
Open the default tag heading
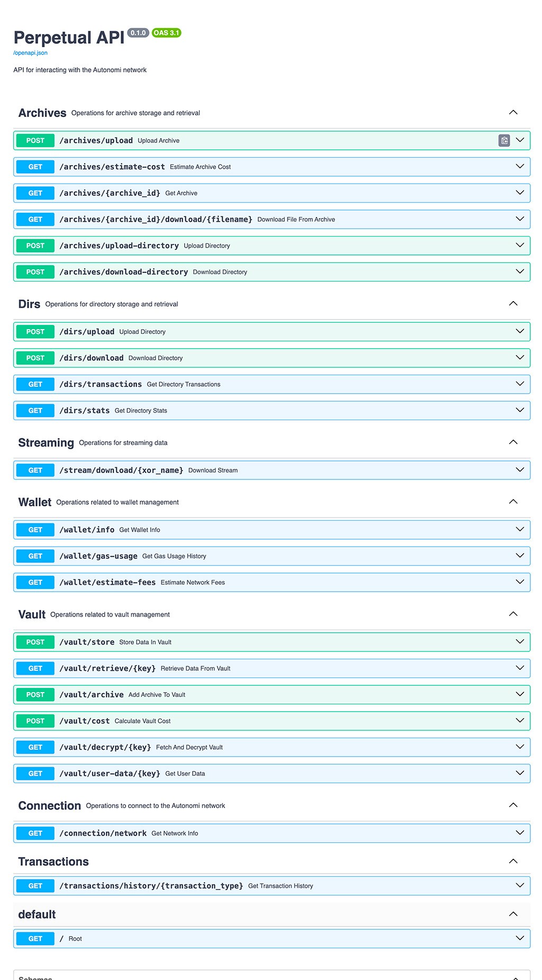click(37, 914)
